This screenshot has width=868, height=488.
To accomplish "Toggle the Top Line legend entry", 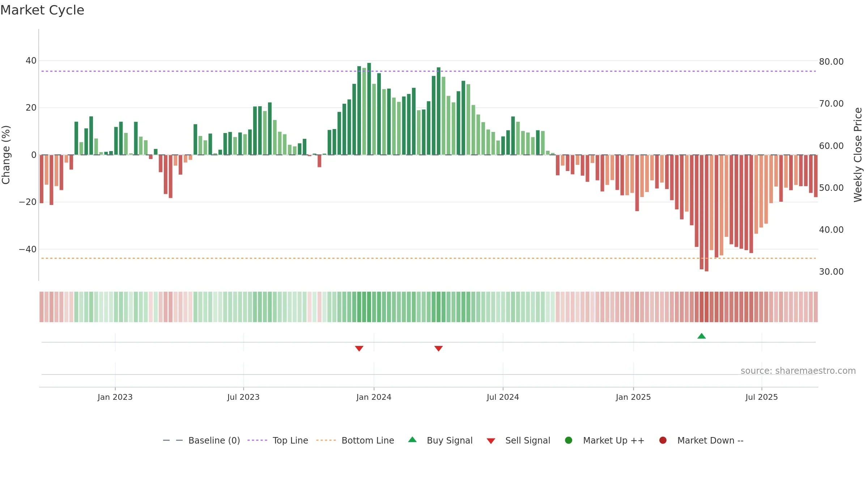I will click(x=278, y=440).
